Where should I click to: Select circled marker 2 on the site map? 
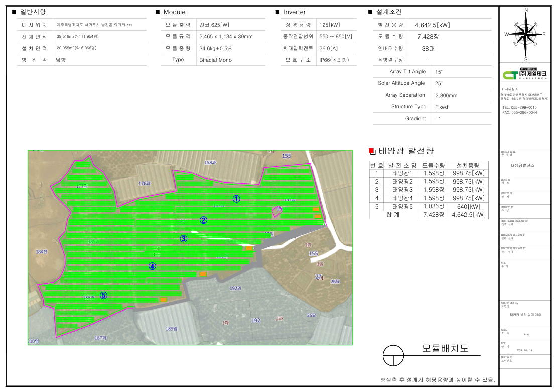pos(203,220)
